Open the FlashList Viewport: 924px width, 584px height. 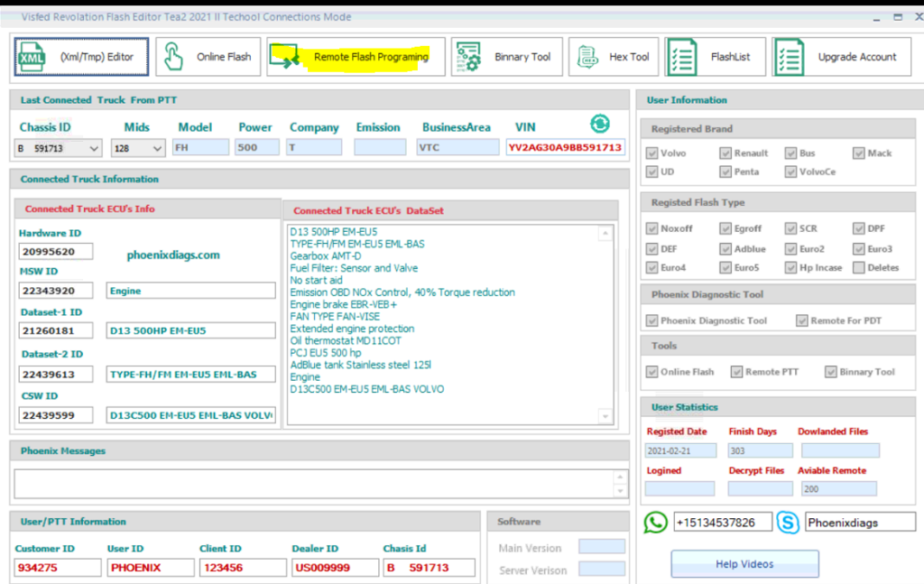[x=716, y=57]
